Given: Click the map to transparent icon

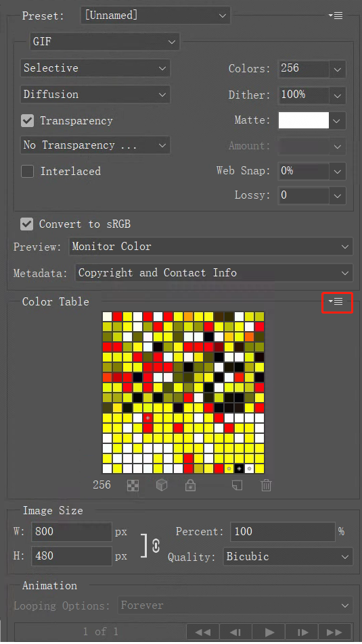Looking at the screenshot, I should click(x=133, y=485).
